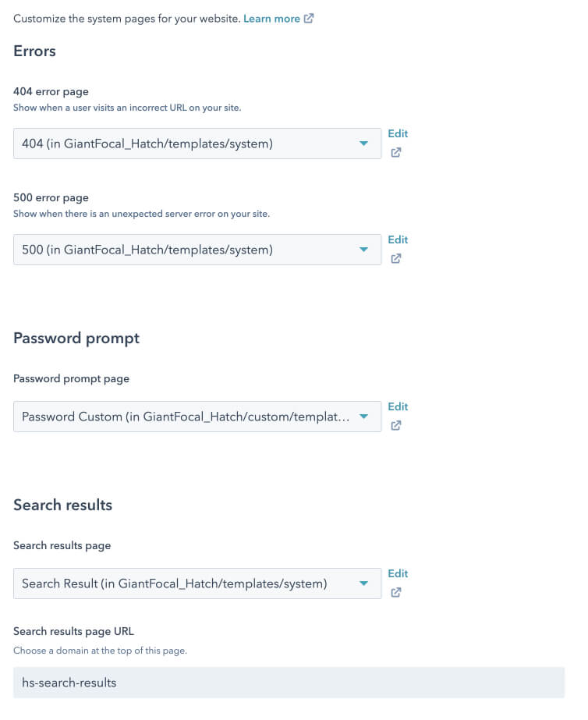This screenshot has height=720, width=588.
Task: Open external link icon beside Learn more
Action: 309,19
